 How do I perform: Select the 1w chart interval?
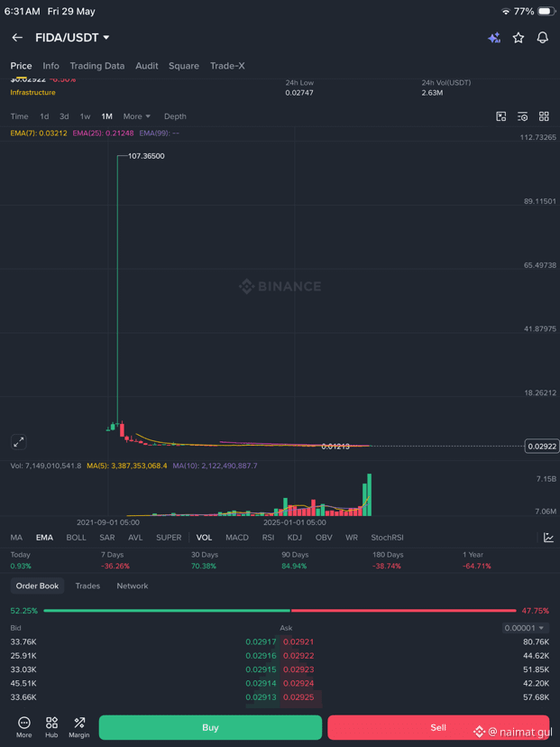[x=86, y=116]
